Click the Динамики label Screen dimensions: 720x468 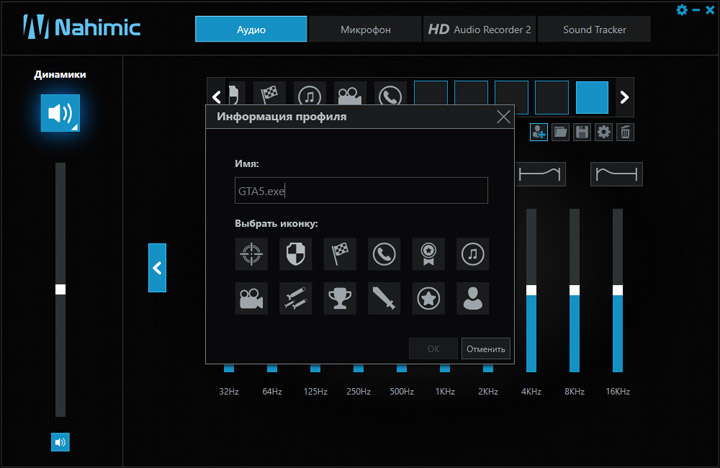60,75
